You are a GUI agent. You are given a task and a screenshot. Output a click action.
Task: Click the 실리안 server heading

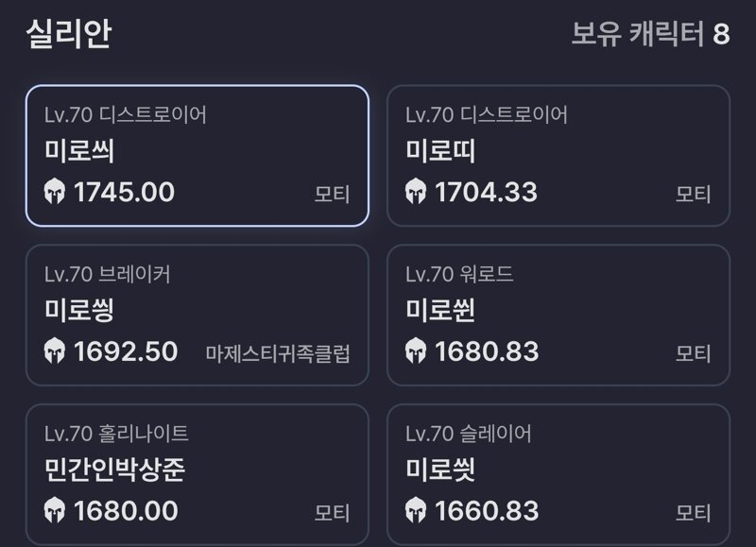coord(69,34)
